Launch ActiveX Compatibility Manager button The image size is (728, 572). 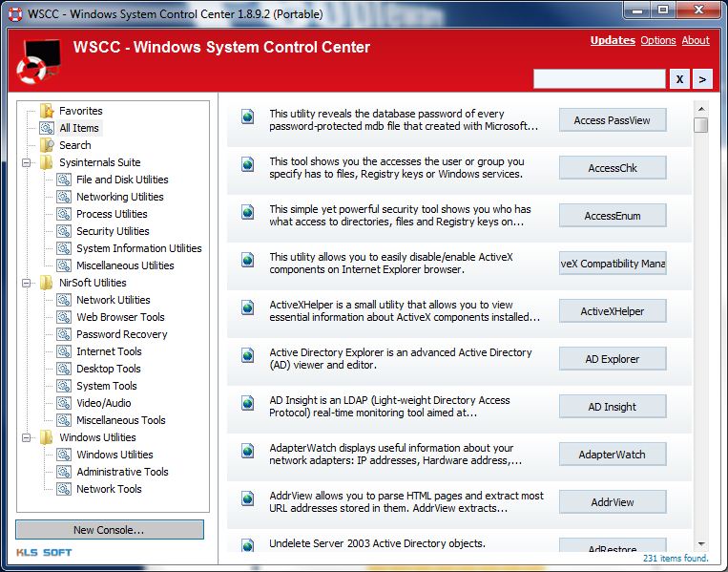[x=613, y=264]
